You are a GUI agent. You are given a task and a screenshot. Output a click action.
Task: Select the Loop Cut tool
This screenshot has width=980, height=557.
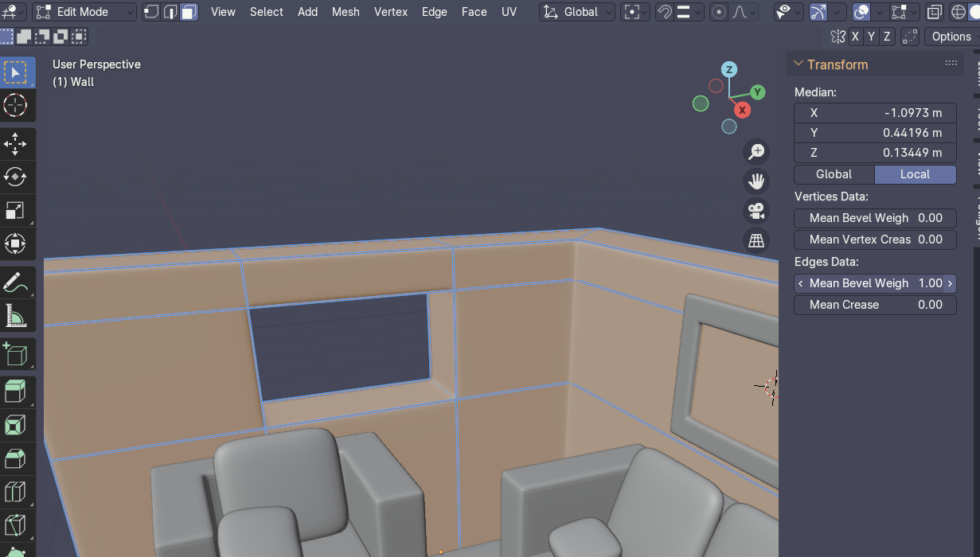15,492
